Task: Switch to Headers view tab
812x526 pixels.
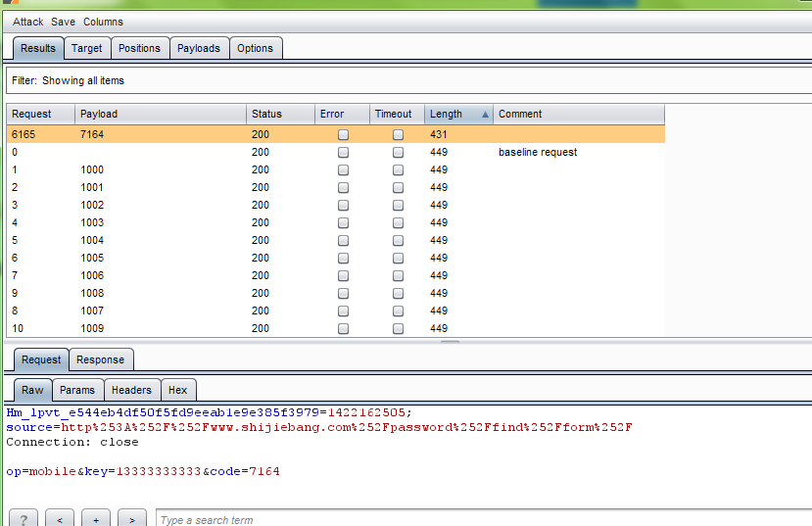Action: [132, 391]
